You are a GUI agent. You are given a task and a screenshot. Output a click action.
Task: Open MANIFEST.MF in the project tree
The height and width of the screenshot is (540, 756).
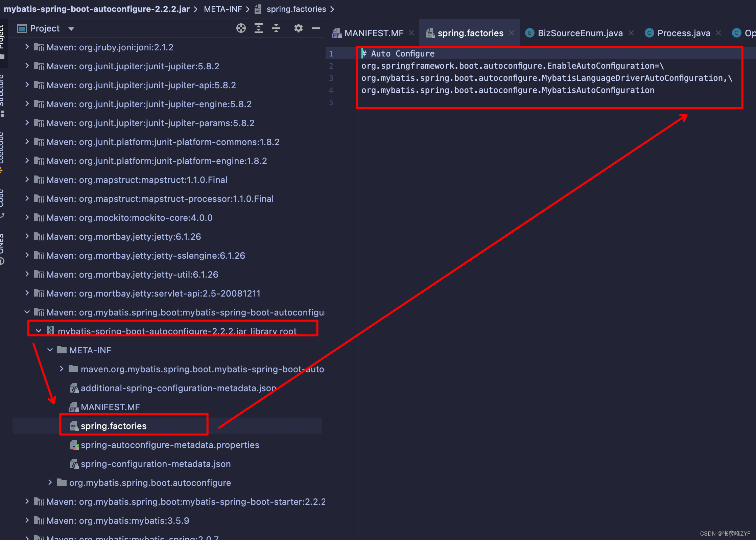(110, 407)
